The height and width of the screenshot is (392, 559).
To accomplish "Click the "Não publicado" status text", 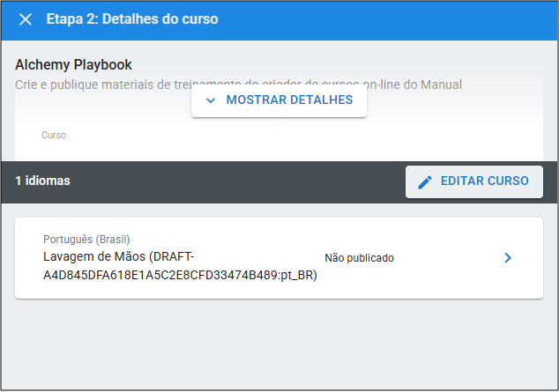I will [x=359, y=258].
